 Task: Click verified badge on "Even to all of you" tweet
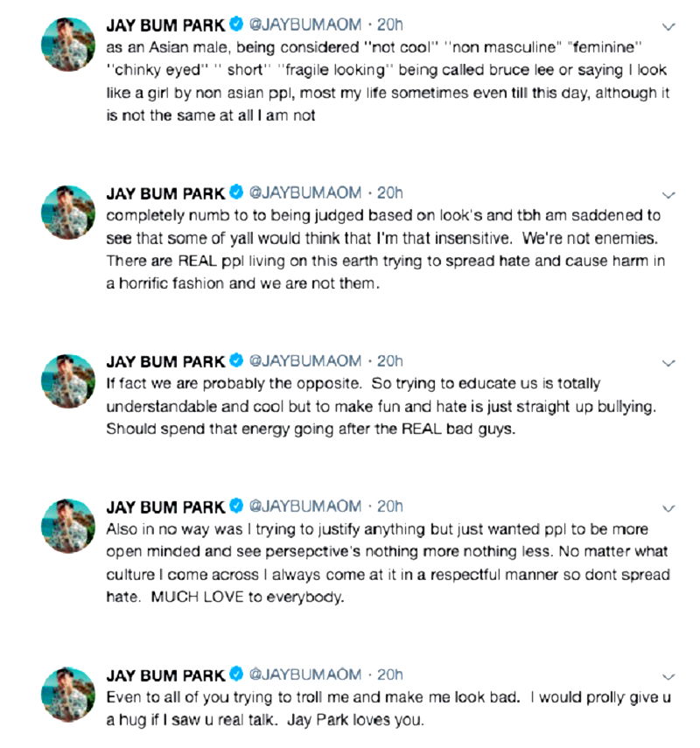tap(236, 675)
